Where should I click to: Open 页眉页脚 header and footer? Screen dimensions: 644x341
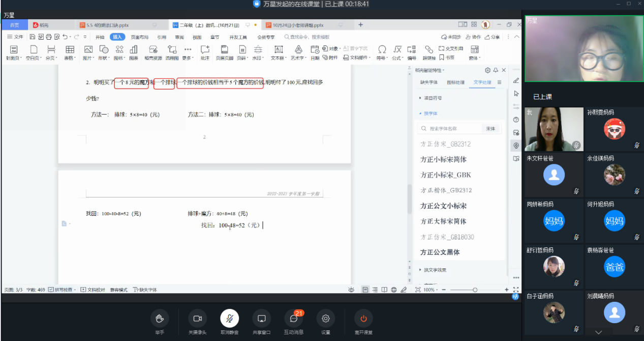point(224,52)
